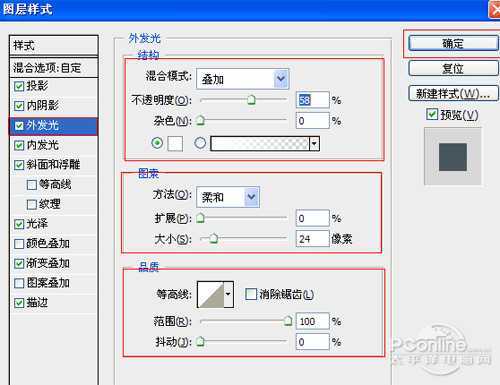
Task: Uncheck the 光泽 style checkbox
Action: tap(19, 224)
